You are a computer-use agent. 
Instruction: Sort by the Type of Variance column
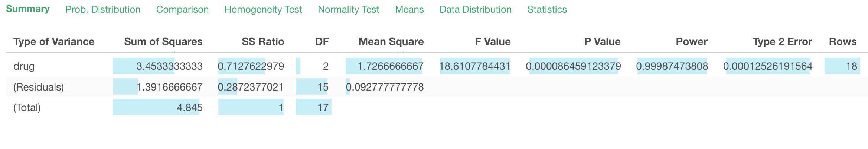[54, 41]
